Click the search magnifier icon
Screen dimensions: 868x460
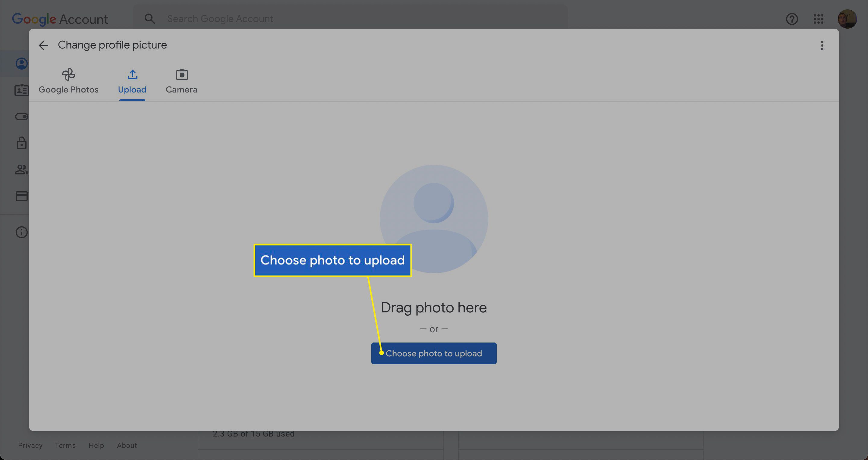pyautogui.click(x=149, y=18)
